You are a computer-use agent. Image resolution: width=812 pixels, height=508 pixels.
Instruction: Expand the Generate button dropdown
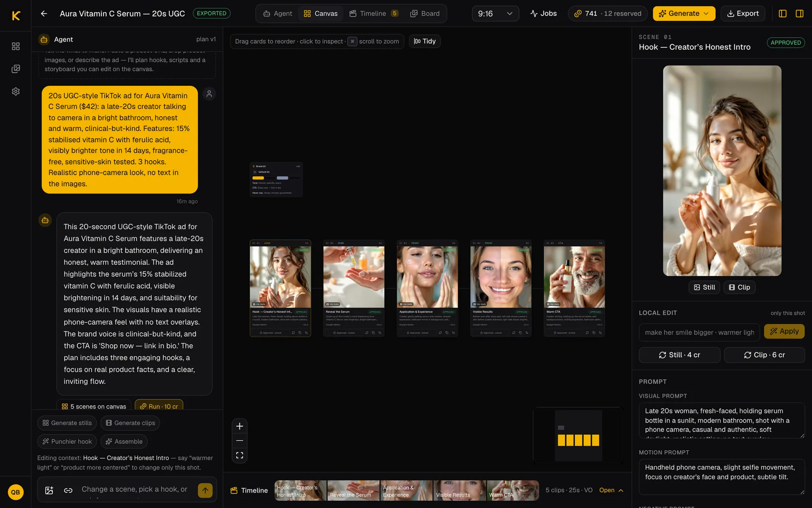[x=706, y=14]
